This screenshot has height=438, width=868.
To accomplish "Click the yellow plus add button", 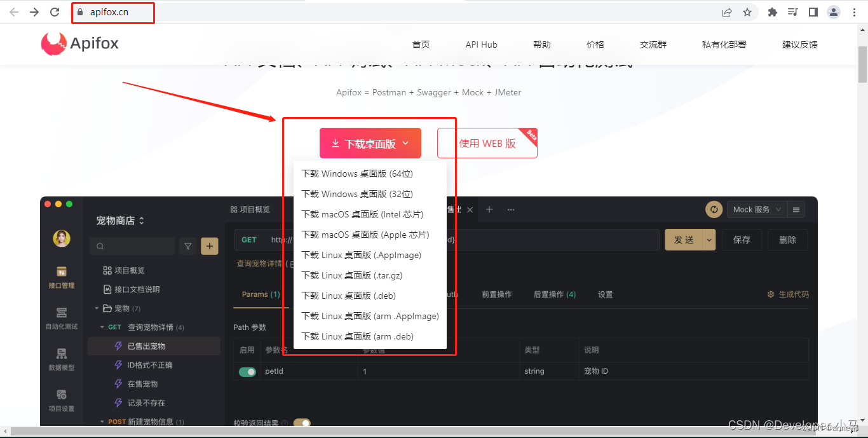I will (x=210, y=247).
